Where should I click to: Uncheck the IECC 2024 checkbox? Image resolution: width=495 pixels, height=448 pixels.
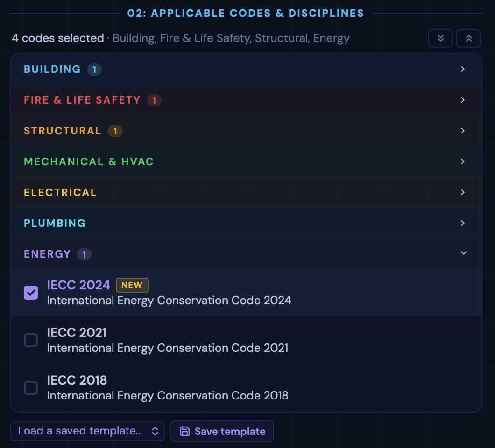[31, 293]
